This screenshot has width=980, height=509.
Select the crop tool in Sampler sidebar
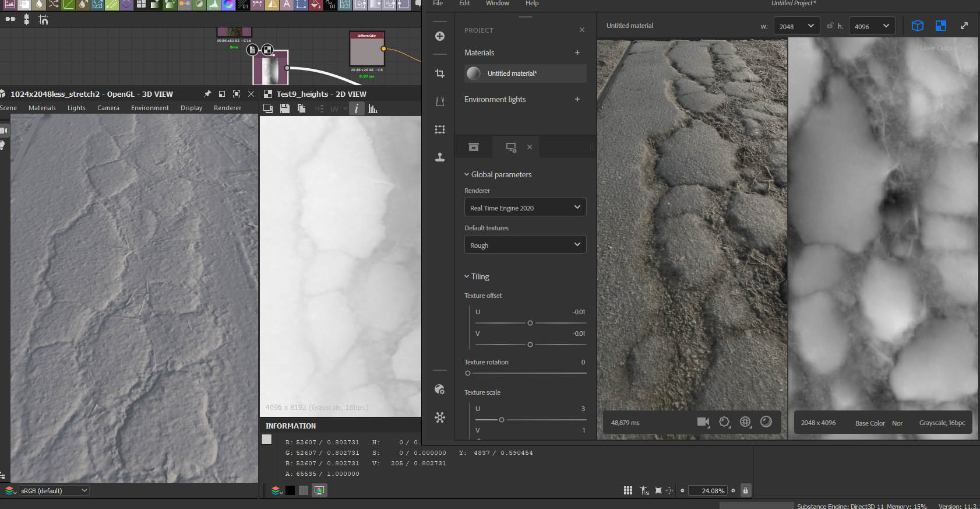(440, 73)
